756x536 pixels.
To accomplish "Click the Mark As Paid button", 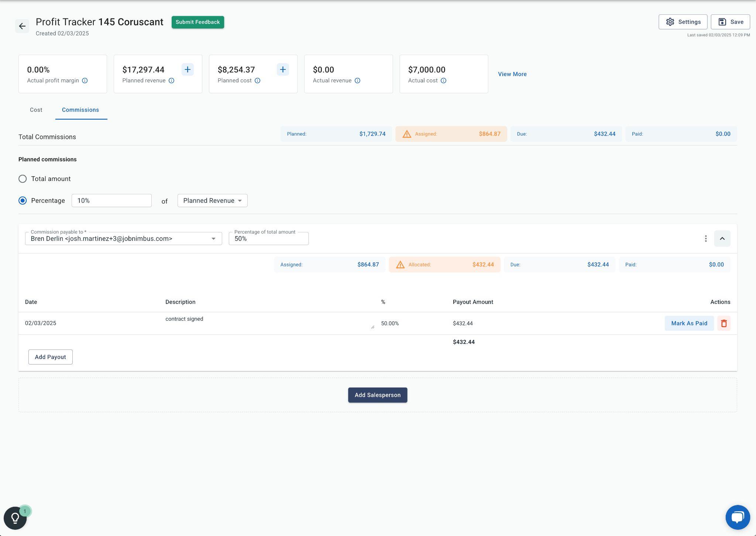I will coord(689,323).
